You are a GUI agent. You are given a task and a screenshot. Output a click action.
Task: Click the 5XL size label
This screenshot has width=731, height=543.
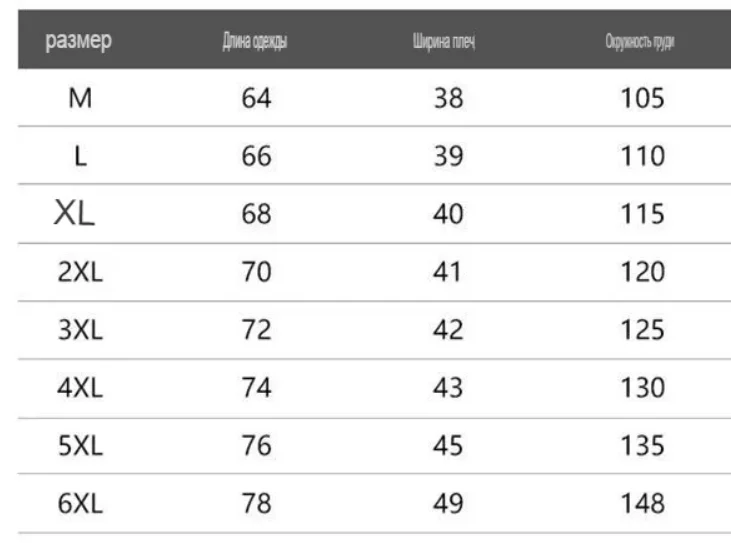(x=80, y=446)
